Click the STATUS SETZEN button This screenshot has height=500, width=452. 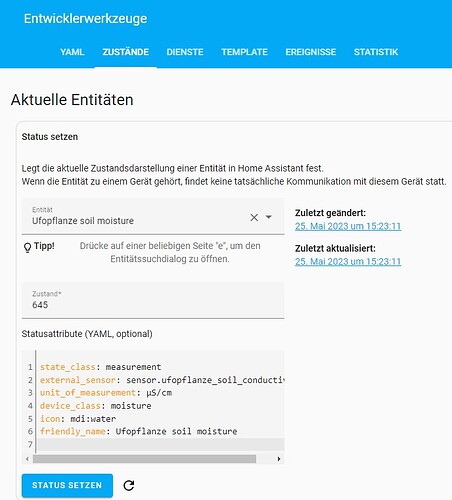point(67,485)
